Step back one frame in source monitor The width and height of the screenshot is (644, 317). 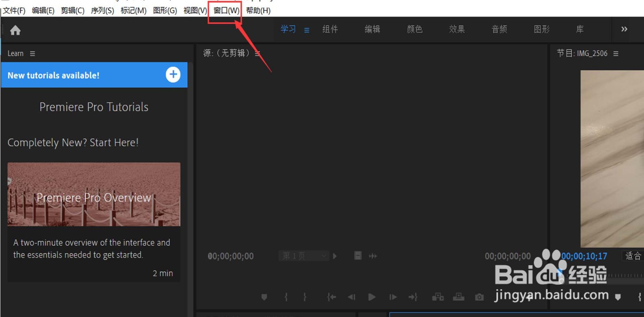pyautogui.click(x=352, y=297)
